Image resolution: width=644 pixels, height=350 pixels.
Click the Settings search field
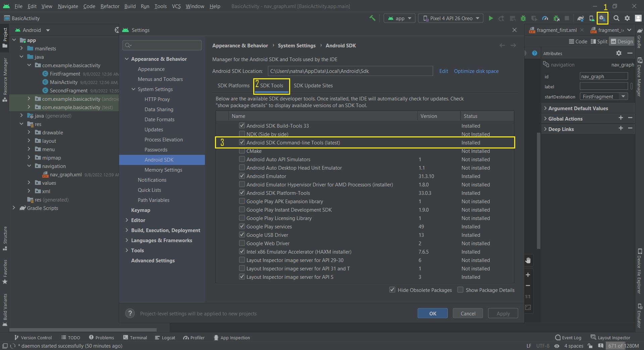162,45
